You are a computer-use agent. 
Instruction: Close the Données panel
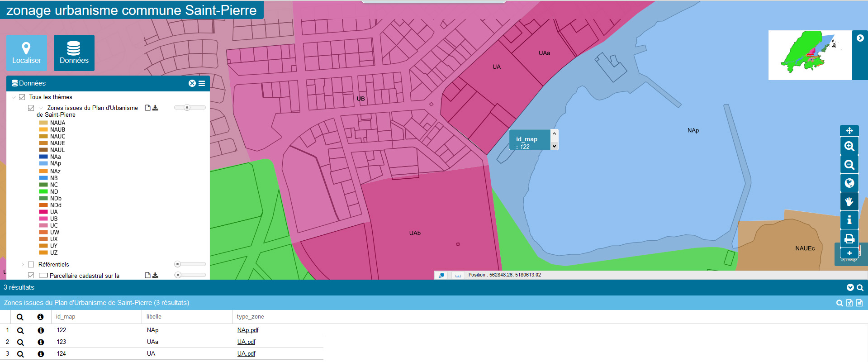click(x=192, y=83)
